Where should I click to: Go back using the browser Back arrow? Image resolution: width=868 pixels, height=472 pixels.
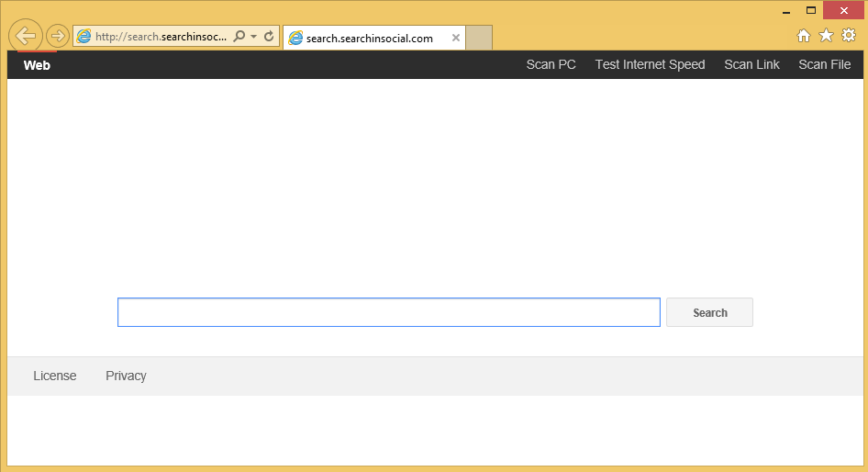(x=26, y=36)
